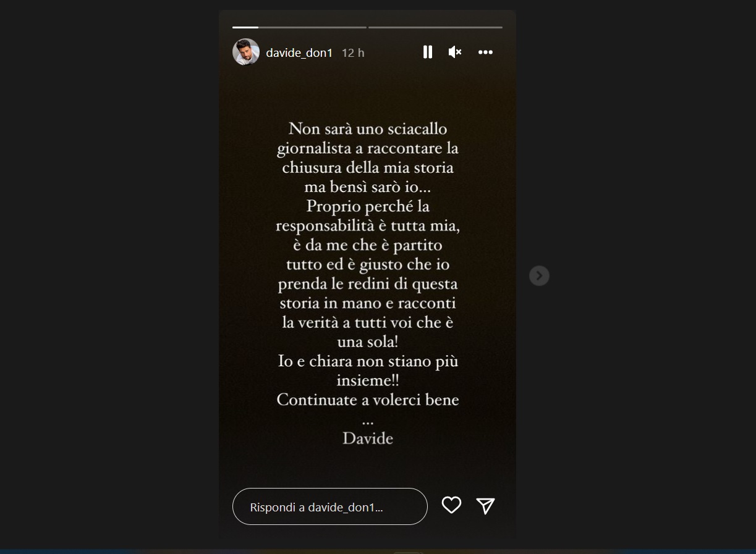Unmute the story audio

tap(455, 52)
